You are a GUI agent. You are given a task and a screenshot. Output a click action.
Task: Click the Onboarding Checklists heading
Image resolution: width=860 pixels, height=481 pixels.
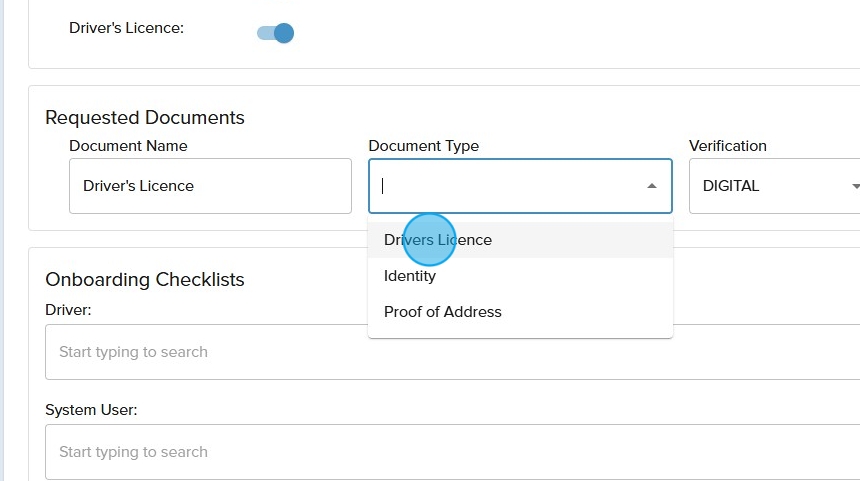pyautogui.click(x=145, y=279)
